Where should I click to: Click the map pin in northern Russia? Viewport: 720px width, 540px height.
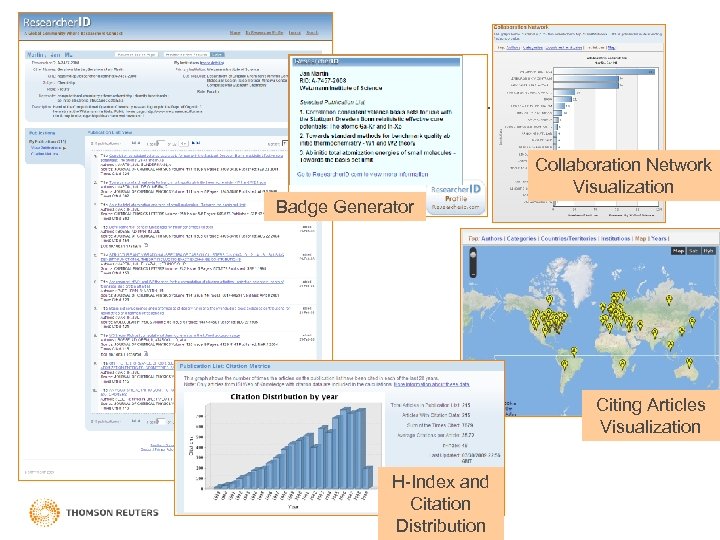[x=669, y=299]
